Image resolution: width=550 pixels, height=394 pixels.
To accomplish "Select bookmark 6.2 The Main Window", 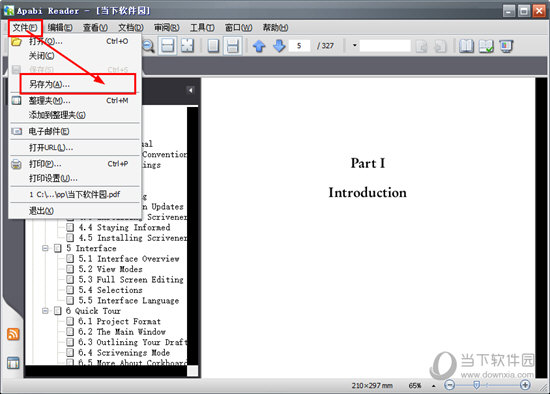I will (x=122, y=332).
